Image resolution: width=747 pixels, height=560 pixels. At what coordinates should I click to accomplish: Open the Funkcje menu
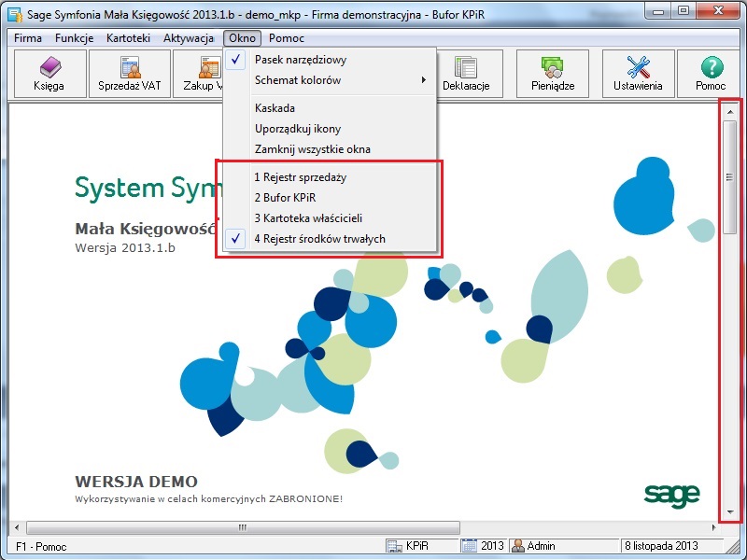click(75, 38)
